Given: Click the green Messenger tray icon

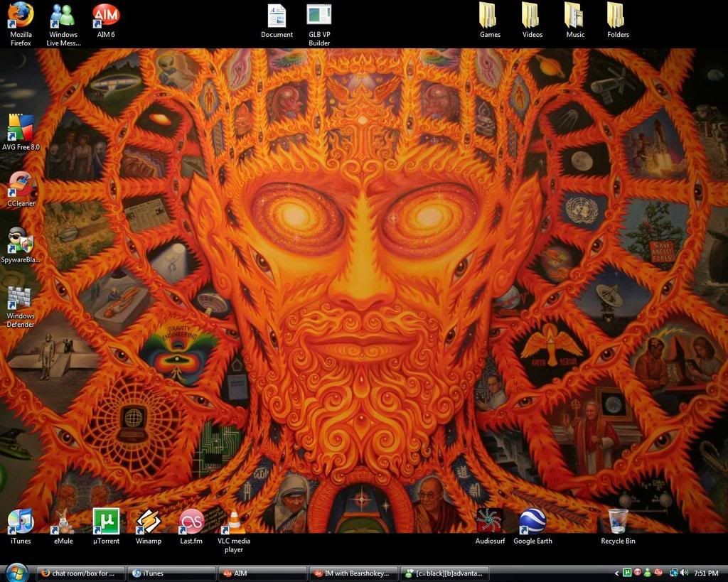Looking at the screenshot, I should [x=647, y=573].
